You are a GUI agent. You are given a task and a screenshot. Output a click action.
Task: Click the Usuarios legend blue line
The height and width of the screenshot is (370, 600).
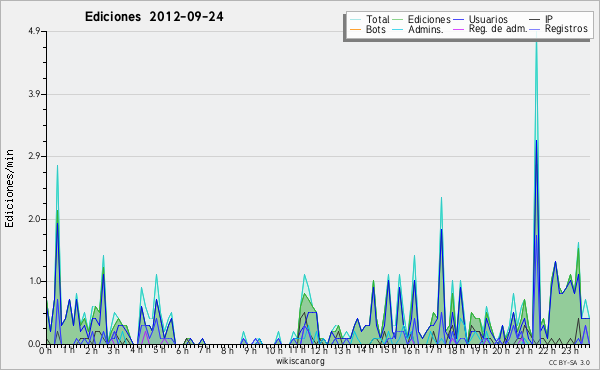(458, 19)
